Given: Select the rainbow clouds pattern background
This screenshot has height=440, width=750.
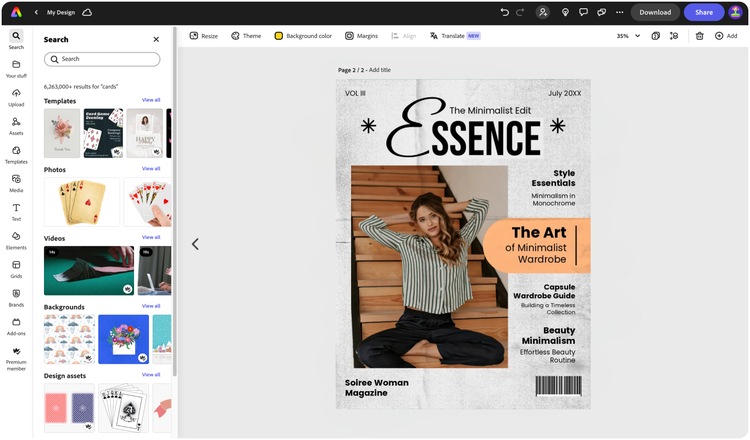Looking at the screenshot, I should coord(69,339).
